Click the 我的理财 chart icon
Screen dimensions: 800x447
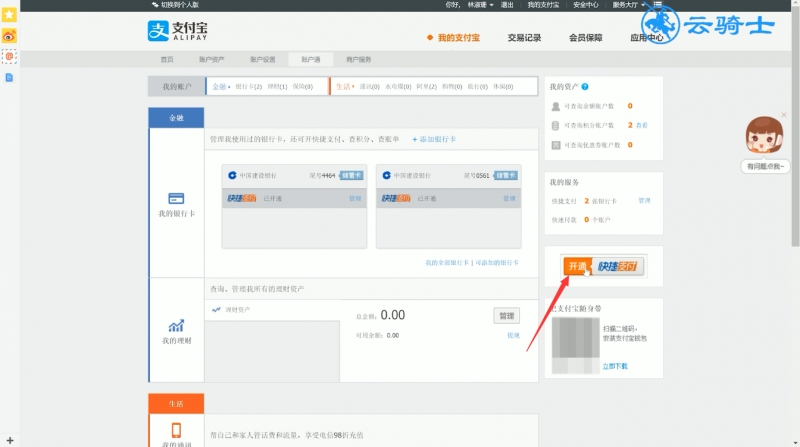point(176,326)
